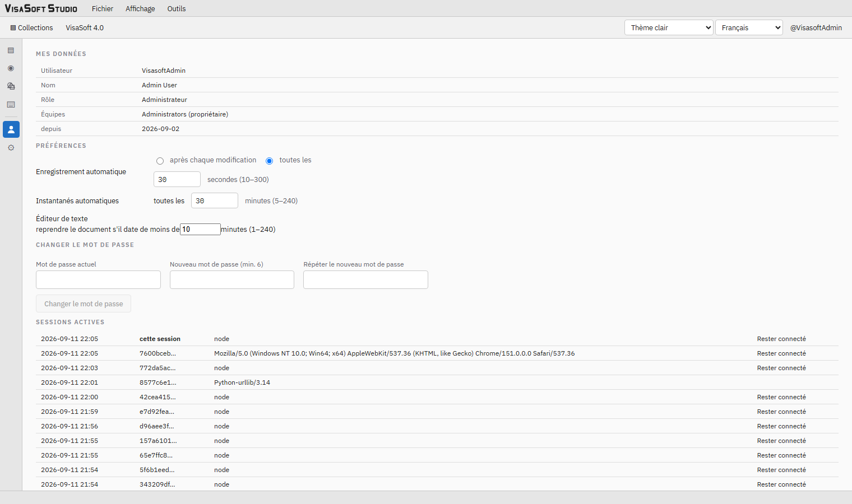Click 'Rester connecté' for session 7600bceb
Image resolution: width=852 pixels, height=504 pixels.
point(781,353)
